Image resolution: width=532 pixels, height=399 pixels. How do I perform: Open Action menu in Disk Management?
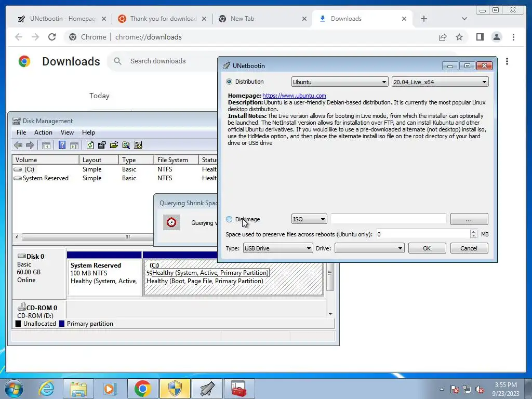(x=43, y=132)
